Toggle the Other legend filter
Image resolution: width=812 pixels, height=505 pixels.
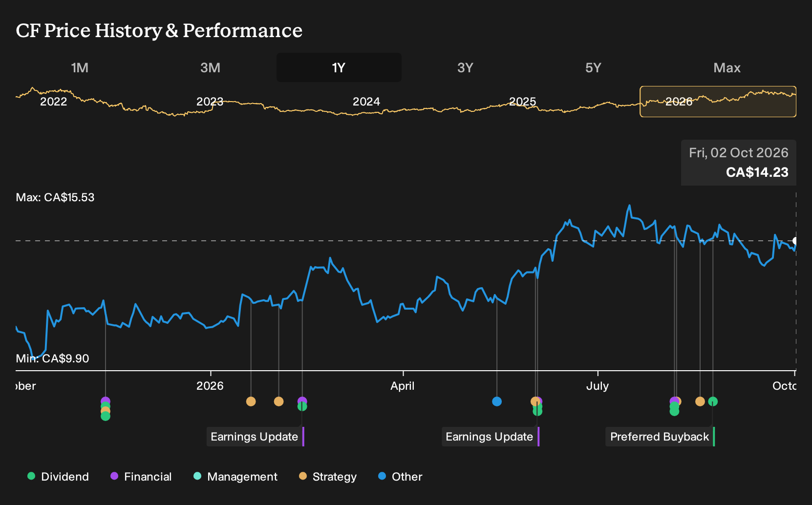[x=400, y=477]
